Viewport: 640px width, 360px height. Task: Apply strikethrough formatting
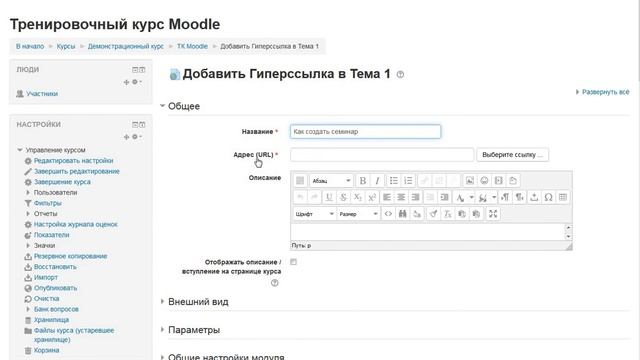click(x=343, y=197)
